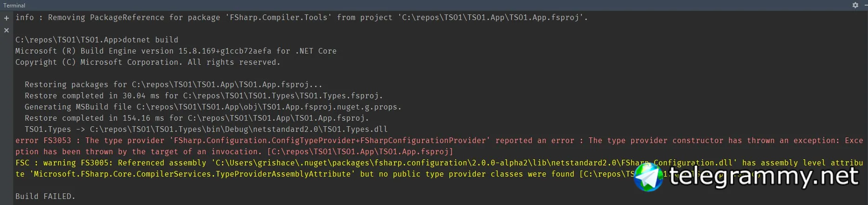The width and height of the screenshot is (868, 205).
Task: Open TSO1.Types.fsproj path in 30.04 ms line
Action: pos(282,96)
